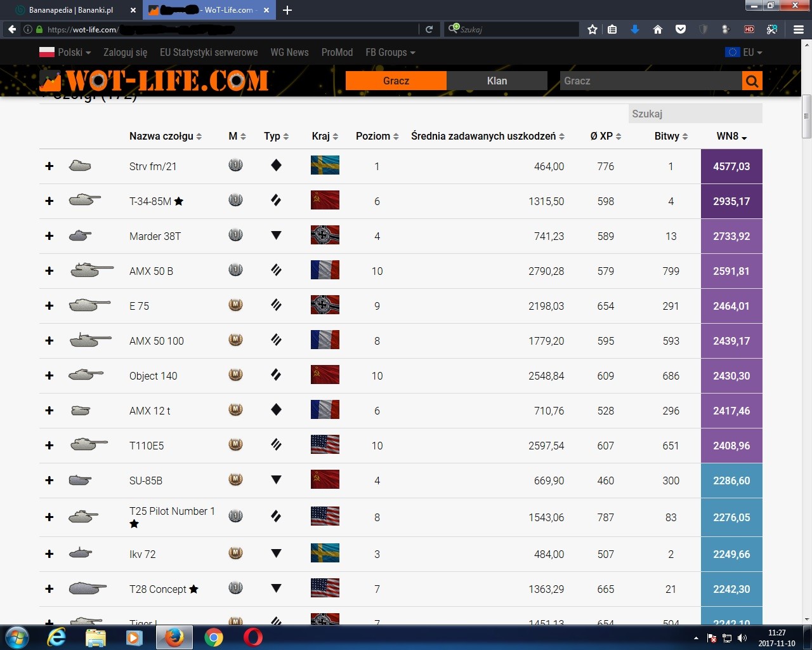The width and height of the screenshot is (812, 650).
Task: Click WN8 value 2286,60
Action: click(731, 481)
